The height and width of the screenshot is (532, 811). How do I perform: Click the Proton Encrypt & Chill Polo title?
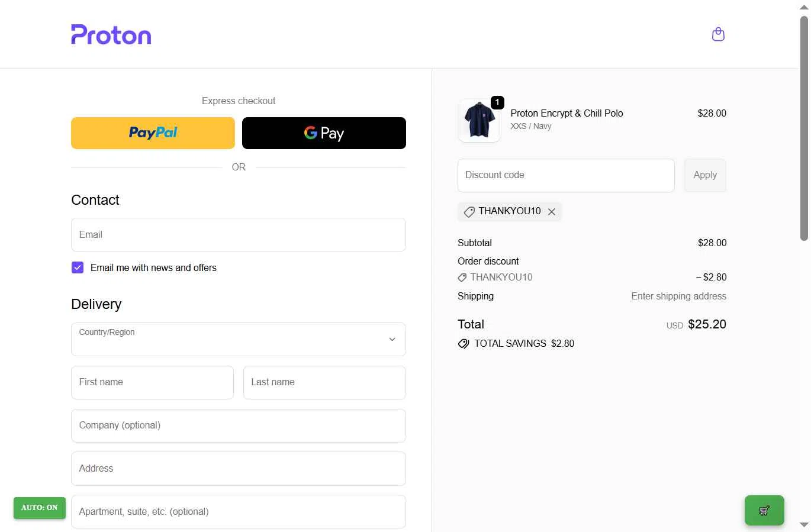(567, 113)
